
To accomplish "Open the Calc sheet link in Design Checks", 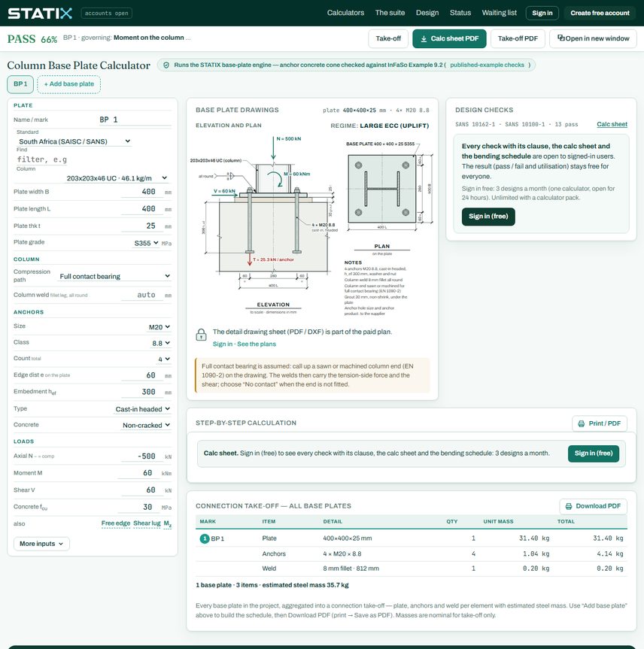I will click(612, 124).
